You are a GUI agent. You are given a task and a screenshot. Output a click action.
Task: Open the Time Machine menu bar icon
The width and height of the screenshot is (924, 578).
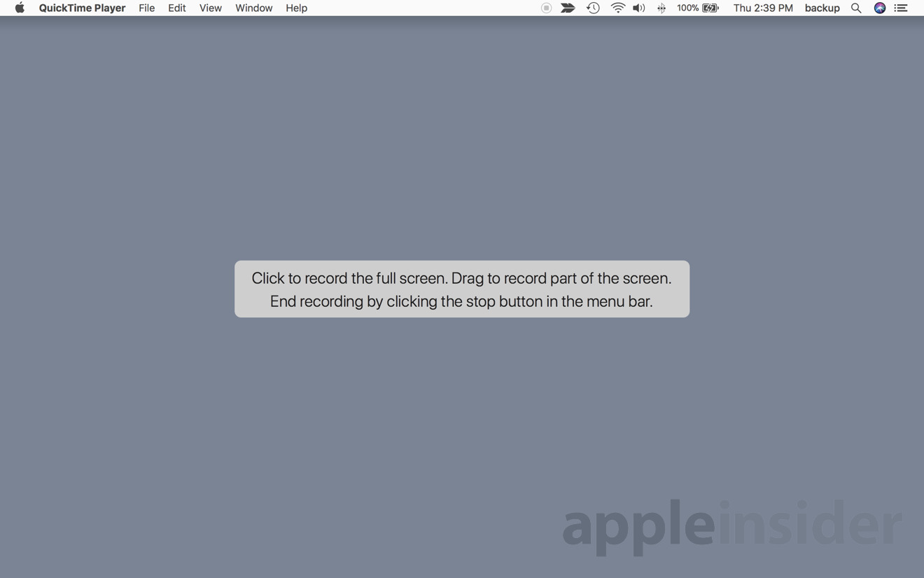[x=593, y=8]
